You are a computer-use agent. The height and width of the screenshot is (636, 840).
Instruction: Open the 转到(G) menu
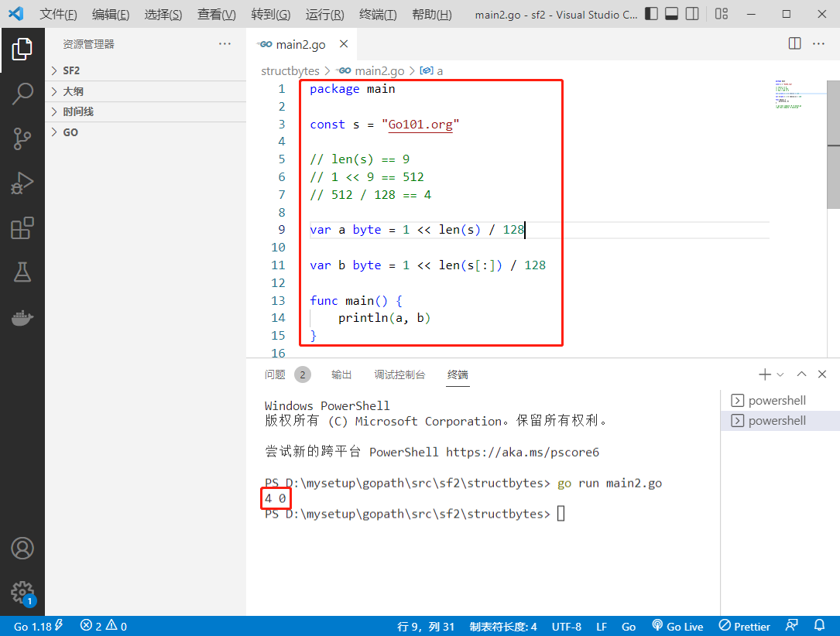pos(270,15)
